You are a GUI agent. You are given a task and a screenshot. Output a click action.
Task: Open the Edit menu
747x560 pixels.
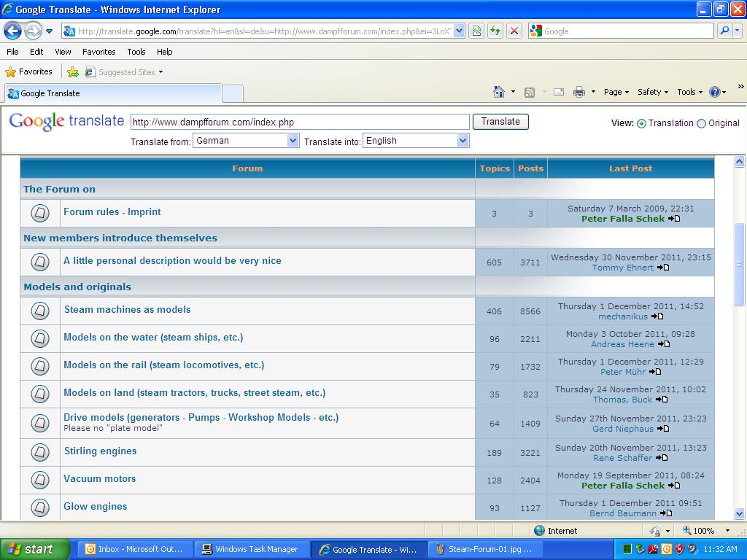[x=36, y=52]
